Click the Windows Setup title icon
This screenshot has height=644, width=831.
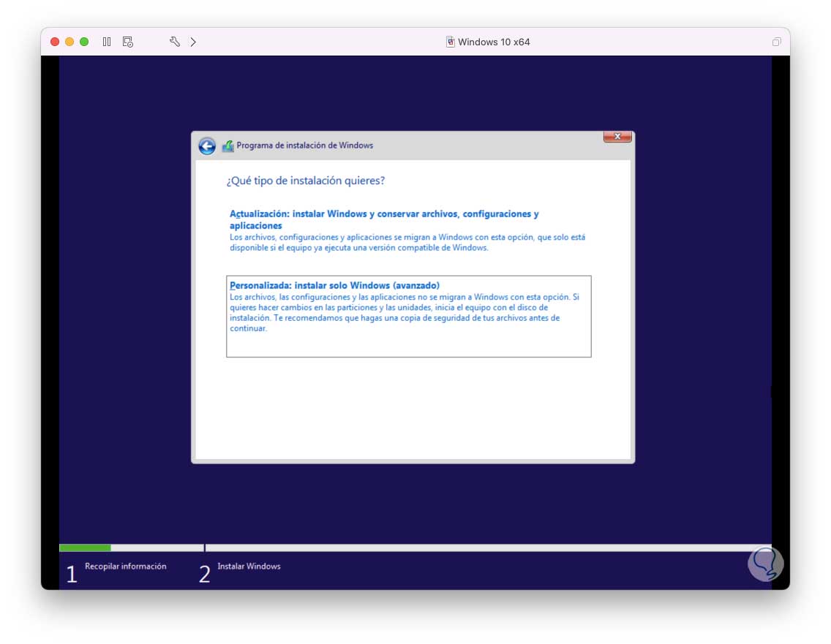click(x=228, y=145)
